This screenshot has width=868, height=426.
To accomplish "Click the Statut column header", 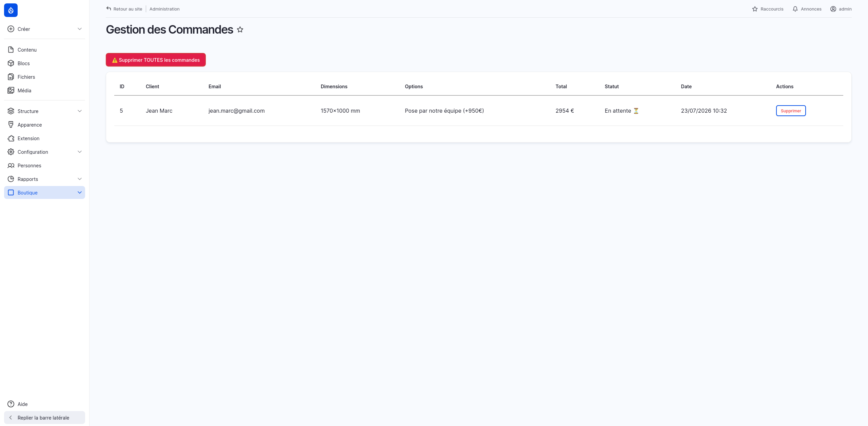I will point(611,86).
